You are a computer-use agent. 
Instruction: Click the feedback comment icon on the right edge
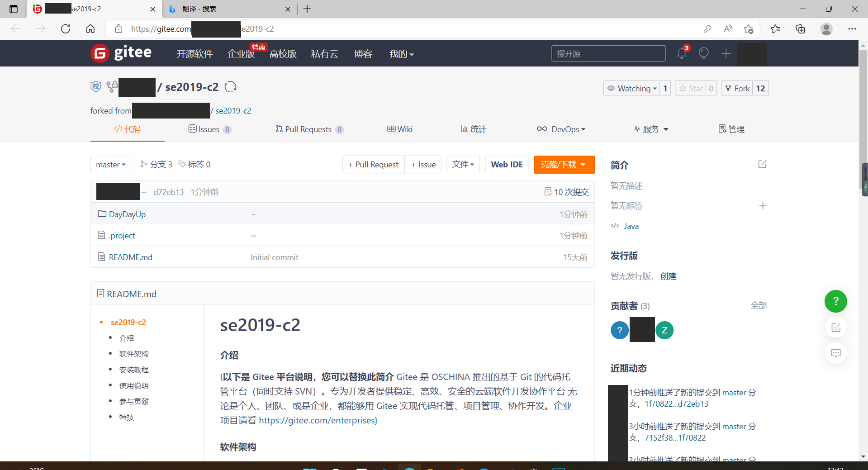(x=836, y=353)
